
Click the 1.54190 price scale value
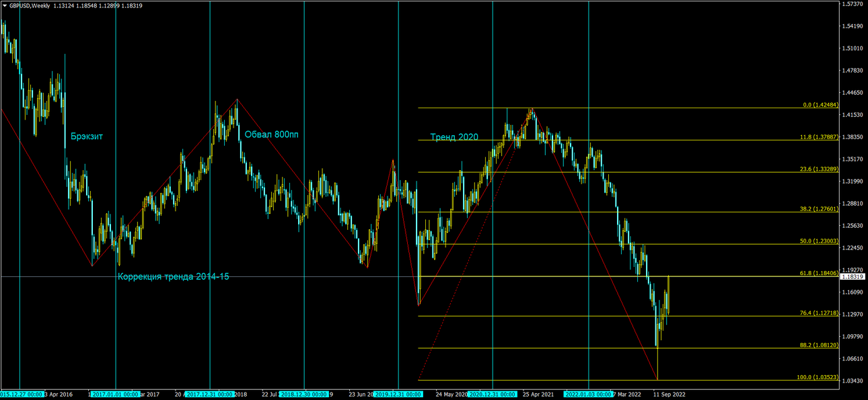[x=853, y=26]
